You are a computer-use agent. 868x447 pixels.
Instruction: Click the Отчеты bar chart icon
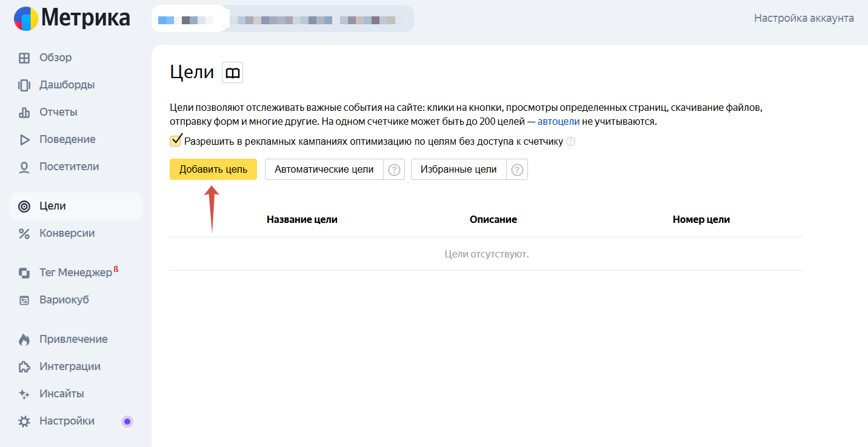(x=24, y=113)
